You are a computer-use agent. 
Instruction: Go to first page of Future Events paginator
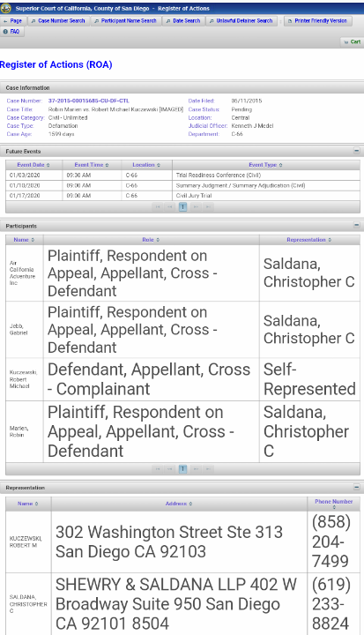(158, 207)
